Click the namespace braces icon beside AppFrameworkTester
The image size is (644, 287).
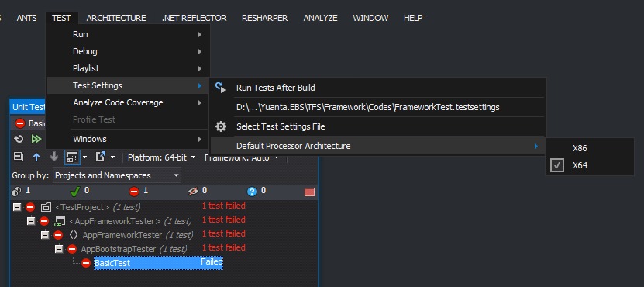[x=74, y=235]
